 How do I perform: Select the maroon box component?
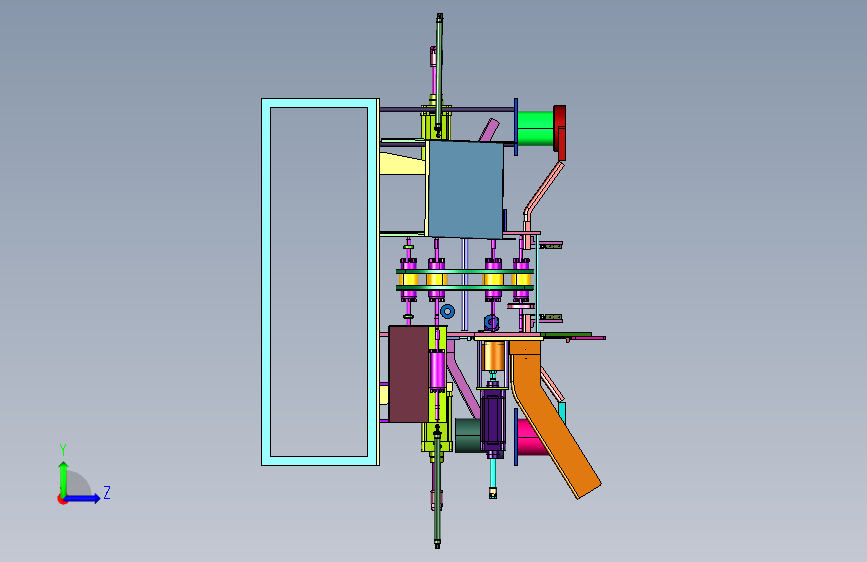(409, 374)
